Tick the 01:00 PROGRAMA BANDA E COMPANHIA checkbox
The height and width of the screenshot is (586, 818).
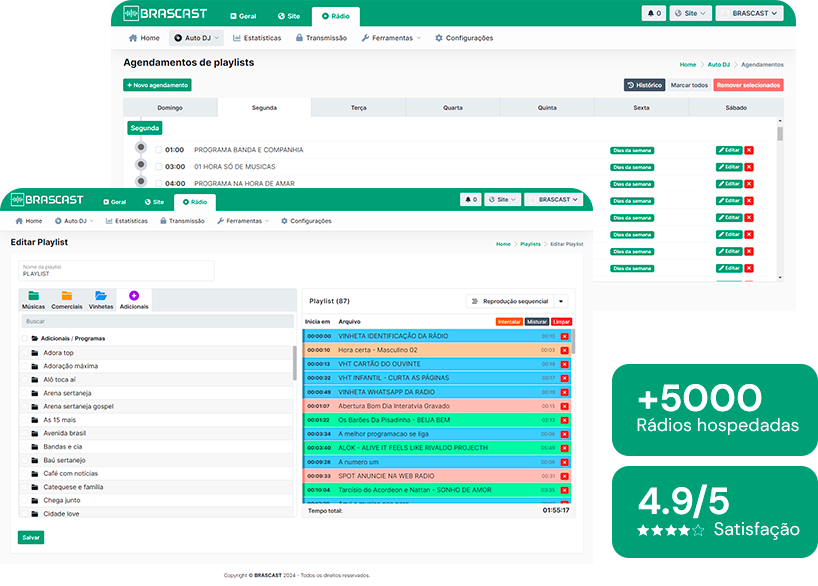pyautogui.click(x=159, y=150)
